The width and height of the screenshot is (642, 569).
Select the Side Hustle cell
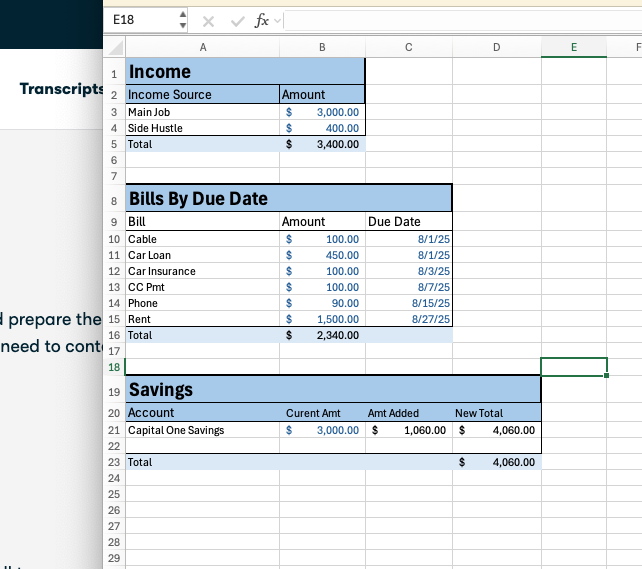(203, 128)
